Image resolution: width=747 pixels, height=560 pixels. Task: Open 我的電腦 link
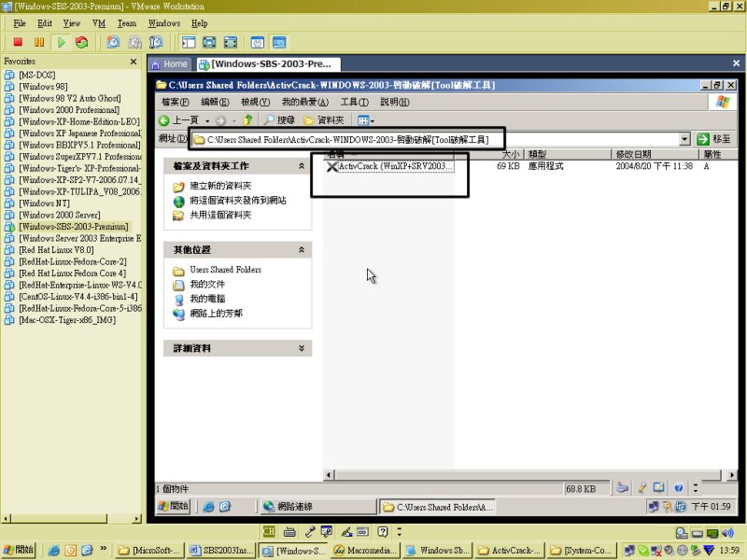tap(207, 299)
